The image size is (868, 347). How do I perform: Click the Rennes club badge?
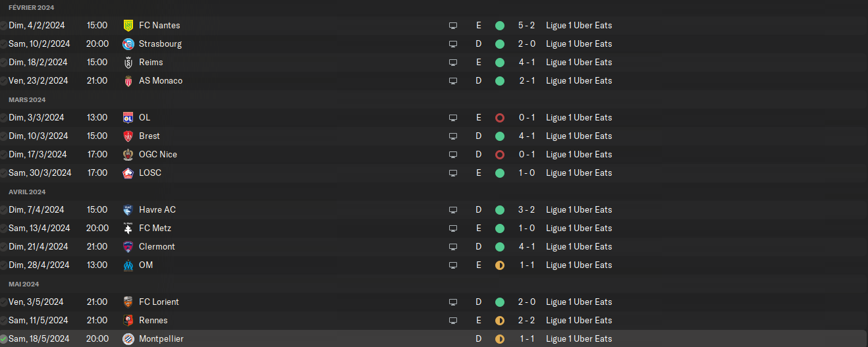coord(128,321)
